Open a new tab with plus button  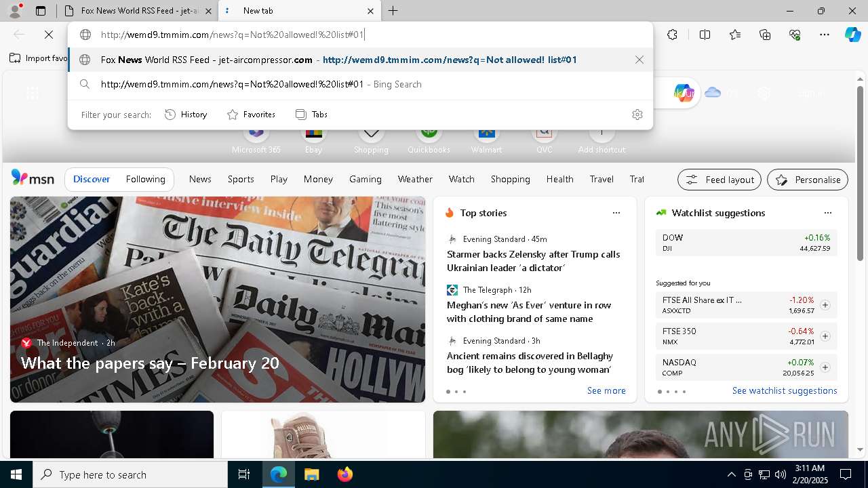pos(393,11)
